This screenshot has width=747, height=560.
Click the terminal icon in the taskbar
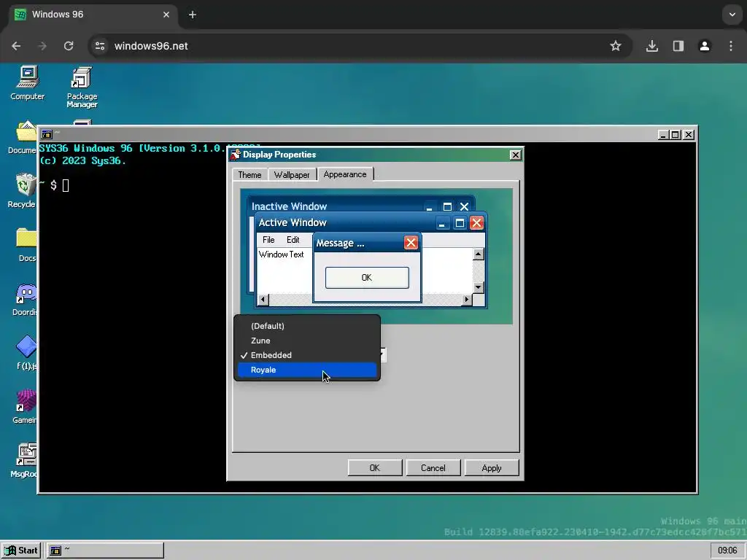click(x=55, y=551)
